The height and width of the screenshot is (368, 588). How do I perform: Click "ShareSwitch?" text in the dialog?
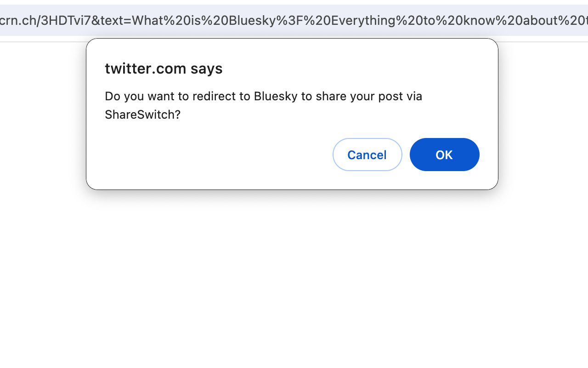coord(142,115)
